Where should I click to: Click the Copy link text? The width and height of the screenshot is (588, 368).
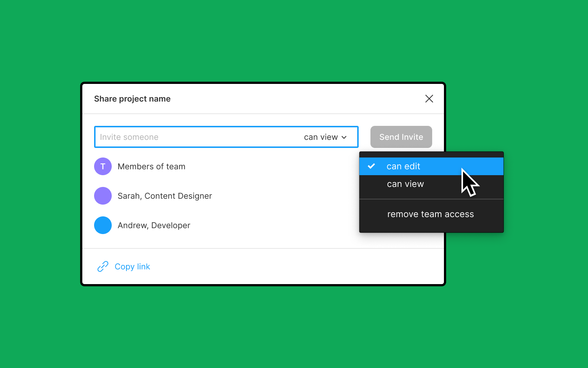(132, 266)
